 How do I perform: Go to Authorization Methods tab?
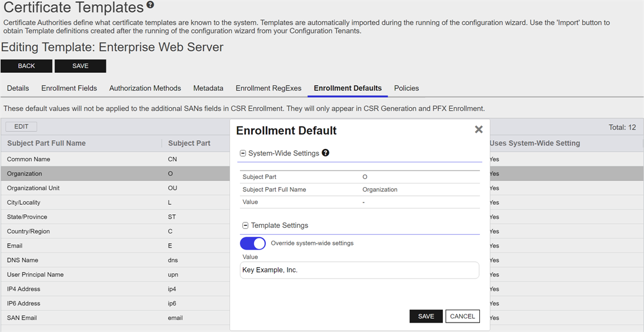[x=145, y=88]
